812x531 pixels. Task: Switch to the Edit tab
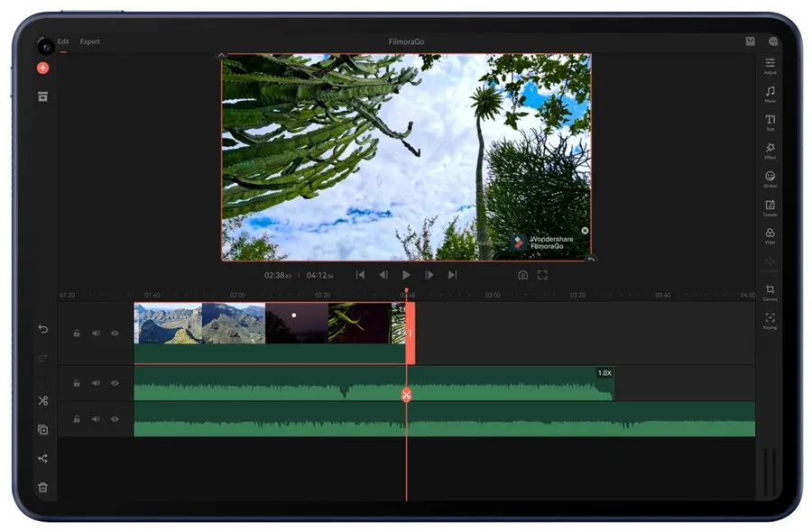63,41
